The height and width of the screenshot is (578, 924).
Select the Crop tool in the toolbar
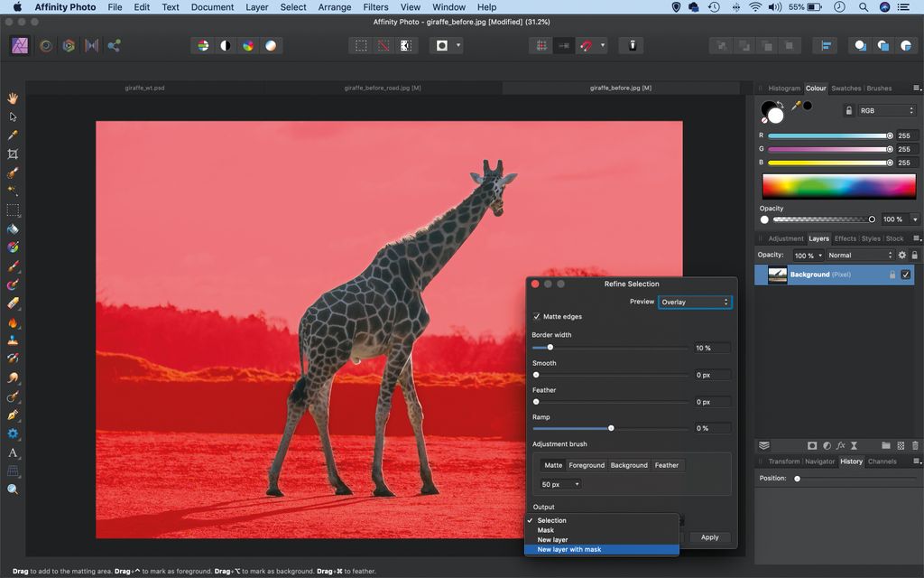(13, 154)
